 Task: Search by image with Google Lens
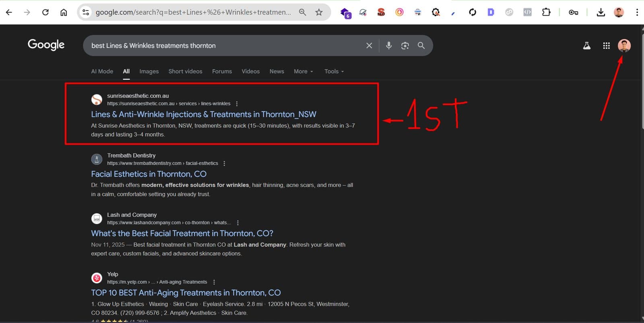pos(405,46)
